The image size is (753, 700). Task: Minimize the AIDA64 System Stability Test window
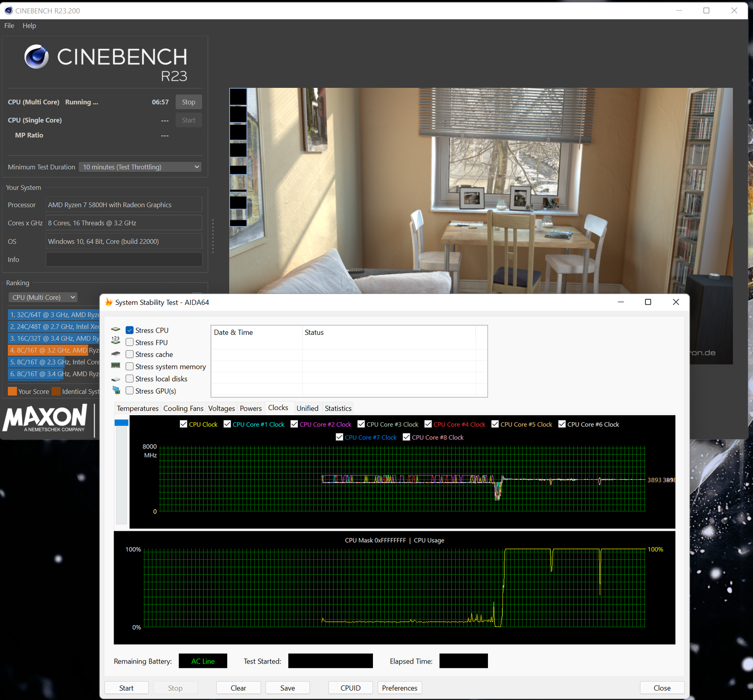pos(621,302)
